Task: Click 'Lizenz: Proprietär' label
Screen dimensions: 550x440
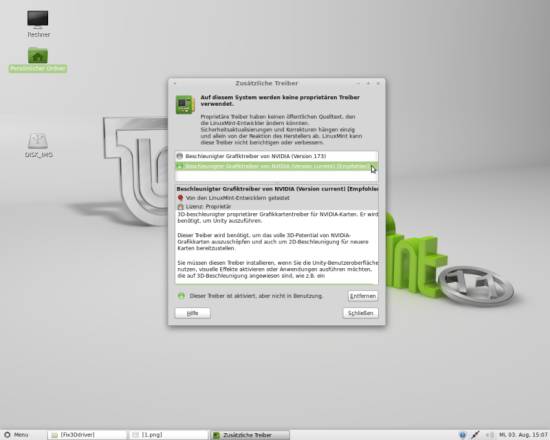Action: [208, 207]
